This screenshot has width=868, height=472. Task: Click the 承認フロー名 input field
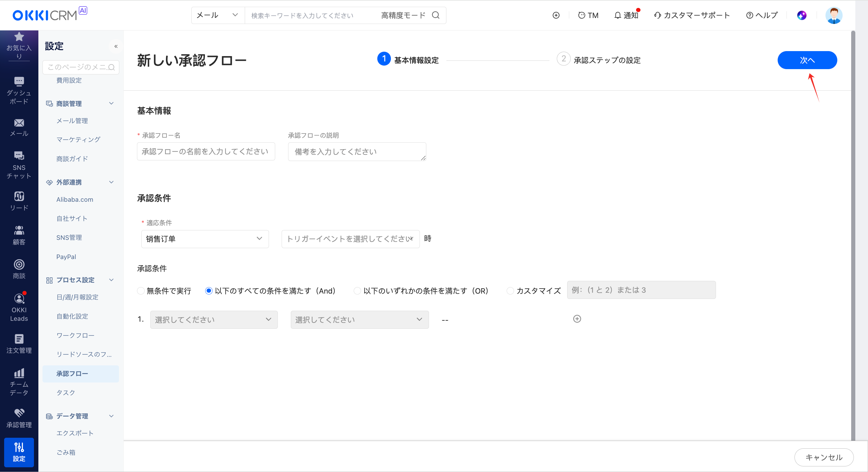(x=206, y=152)
